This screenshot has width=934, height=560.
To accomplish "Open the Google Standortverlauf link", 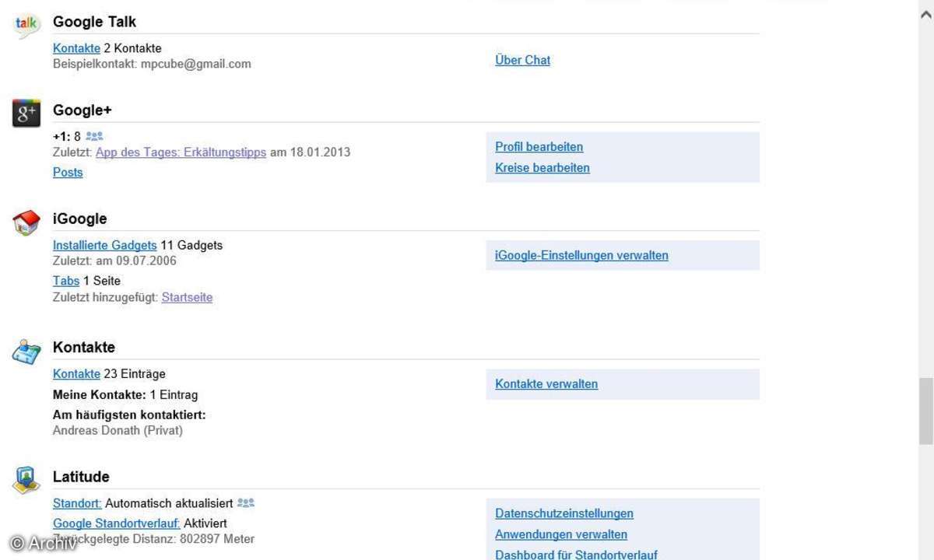I will click(x=116, y=523).
